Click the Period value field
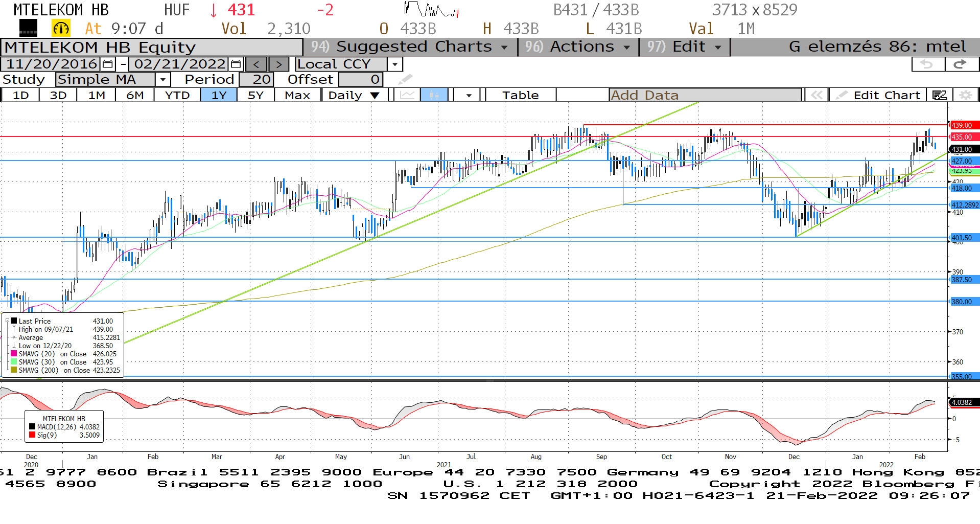Image resolution: width=980 pixels, height=524 pixels. pos(257,79)
